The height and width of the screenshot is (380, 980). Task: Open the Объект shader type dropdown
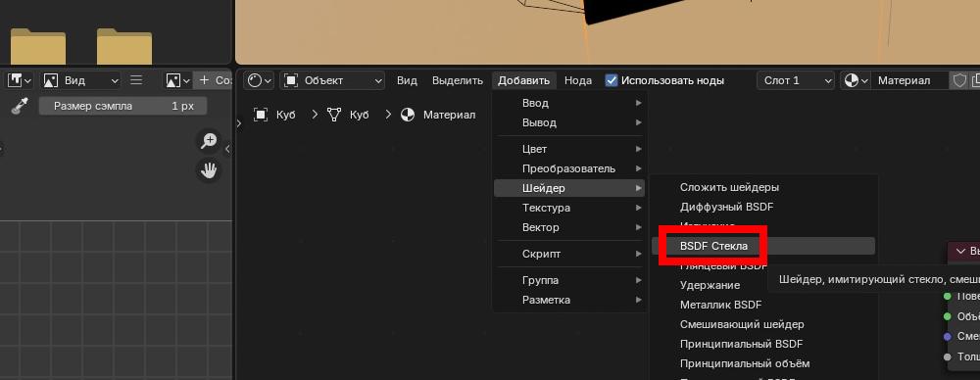(x=332, y=80)
